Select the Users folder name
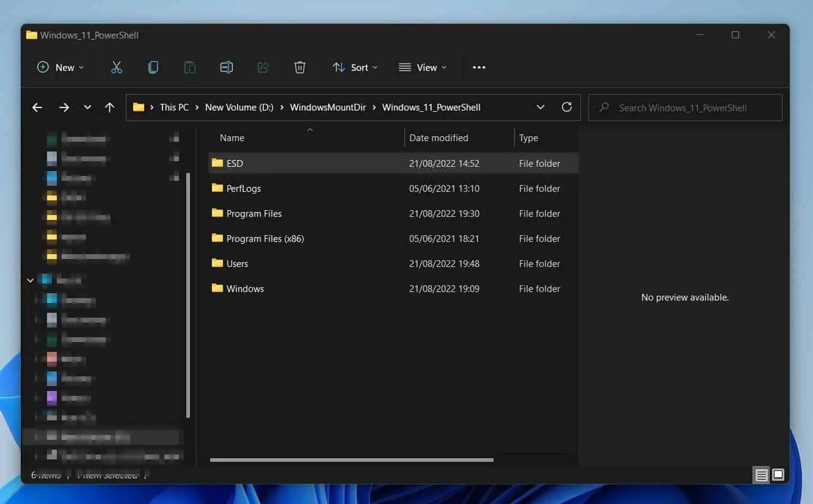The height and width of the screenshot is (504, 813). click(237, 264)
